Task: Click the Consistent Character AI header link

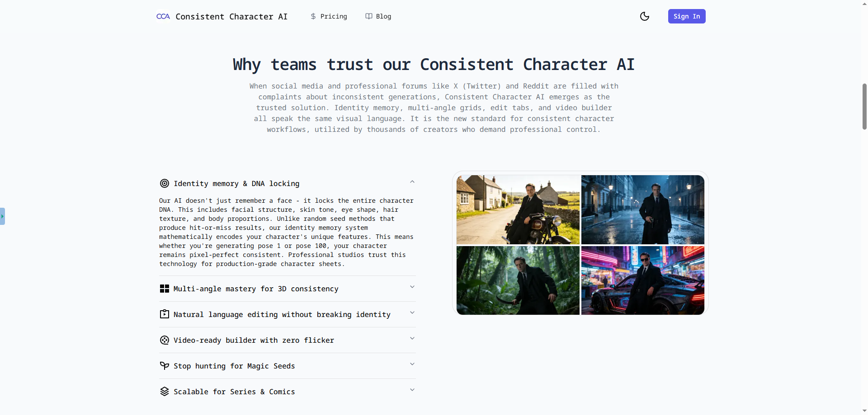Action: [231, 16]
